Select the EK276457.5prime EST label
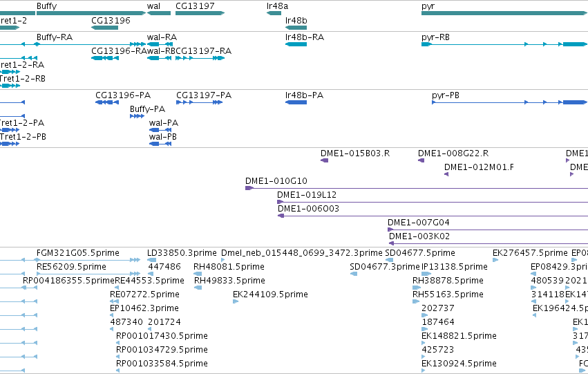 click(530, 253)
